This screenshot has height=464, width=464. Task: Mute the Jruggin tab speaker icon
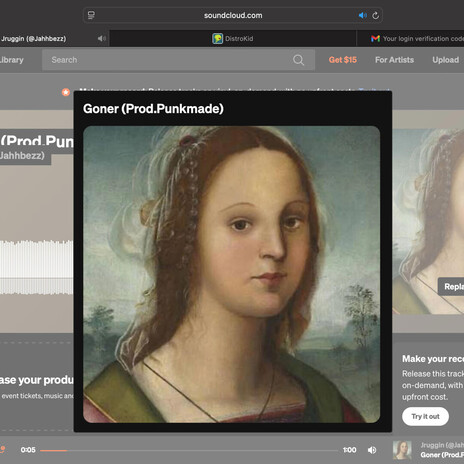point(102,39)
